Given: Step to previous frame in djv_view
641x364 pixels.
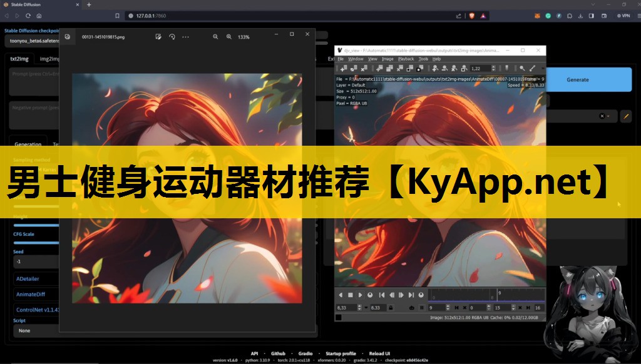Looking at the screenshot, I should (x=392, y=295).
